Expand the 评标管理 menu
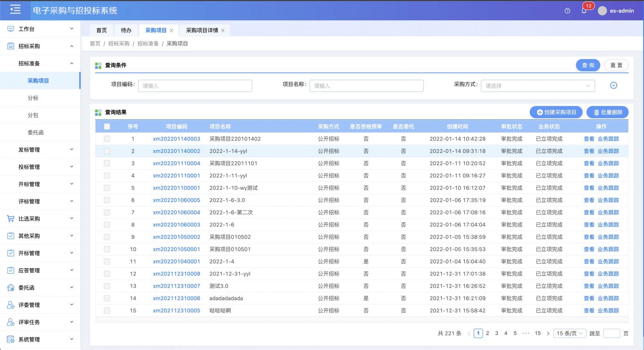644x350 pixels. click(40, 201)
